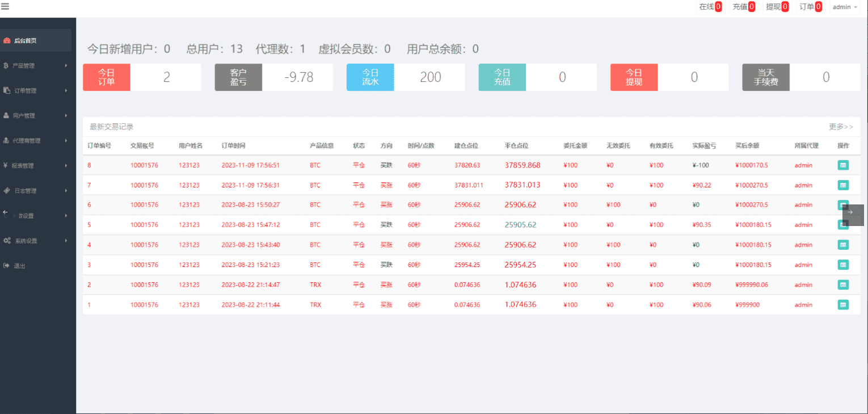Screen dimensions: 868x414
Task: Open the admin account dropdown
Action: coord(844,7)
